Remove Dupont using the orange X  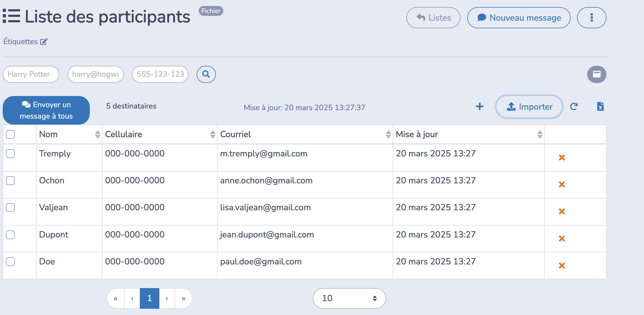pyautogui.click(x=562, y=239)
